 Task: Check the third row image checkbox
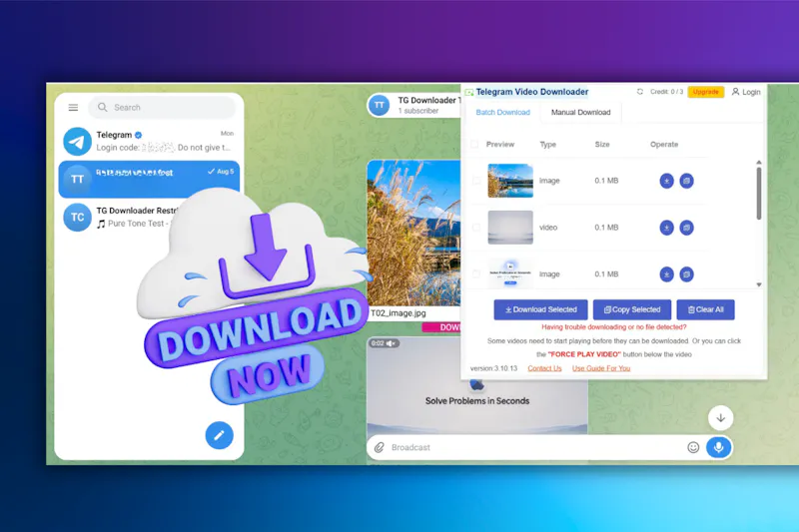pyautogui.click(x=476, y=274)
